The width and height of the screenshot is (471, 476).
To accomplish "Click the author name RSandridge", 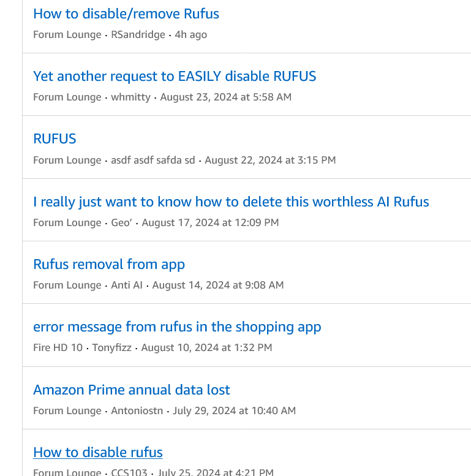I will (138, 34).
